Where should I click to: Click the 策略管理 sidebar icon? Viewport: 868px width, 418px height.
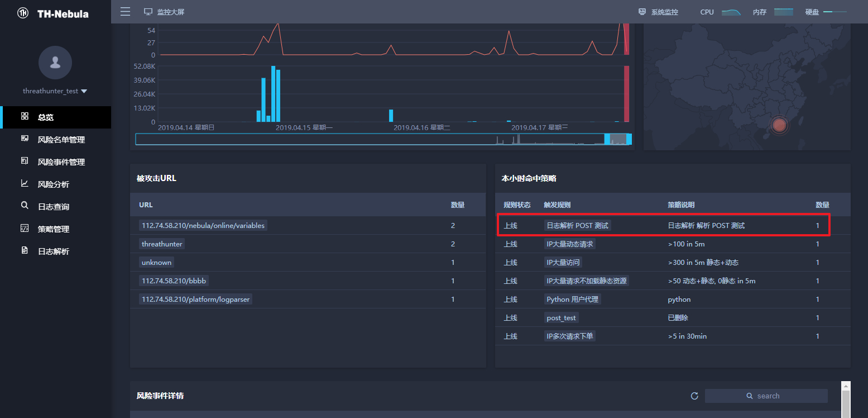coord(25,228)
